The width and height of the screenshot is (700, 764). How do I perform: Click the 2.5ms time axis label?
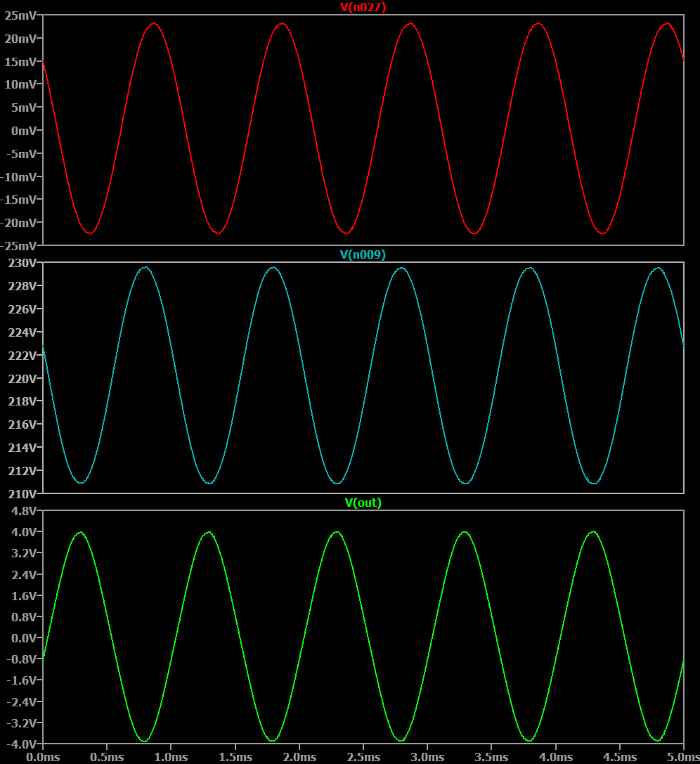[x=363, y=758]
